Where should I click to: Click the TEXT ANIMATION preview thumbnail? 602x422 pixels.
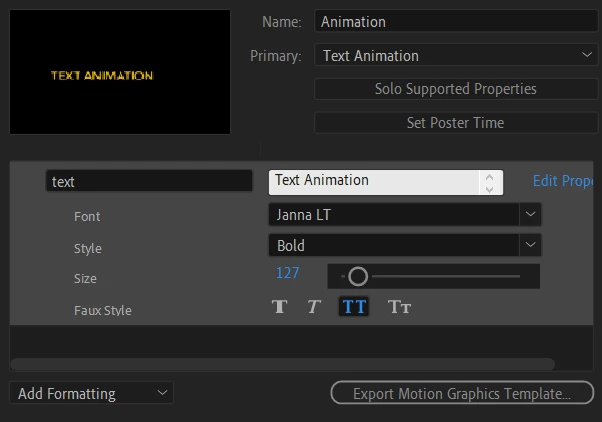pos(120,72)
